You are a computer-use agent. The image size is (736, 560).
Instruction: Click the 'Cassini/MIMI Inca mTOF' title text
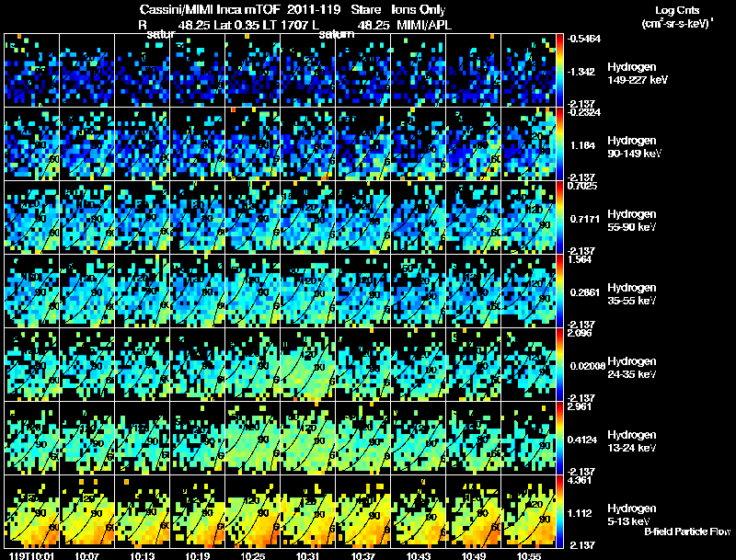(x=210, y=9)
